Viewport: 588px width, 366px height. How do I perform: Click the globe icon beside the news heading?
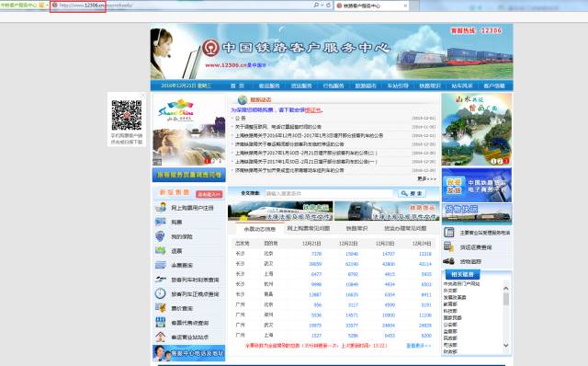coord(243,100)
